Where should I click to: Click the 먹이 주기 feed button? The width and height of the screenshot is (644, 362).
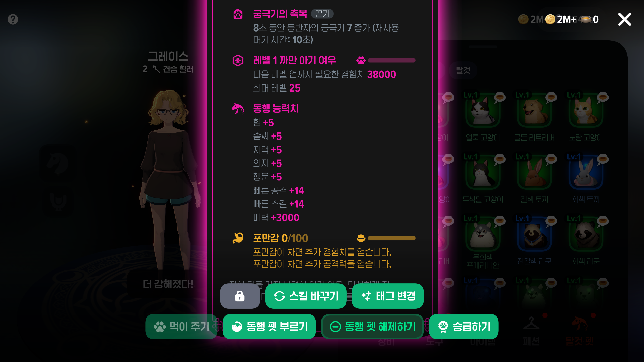[x=181, y=327]
